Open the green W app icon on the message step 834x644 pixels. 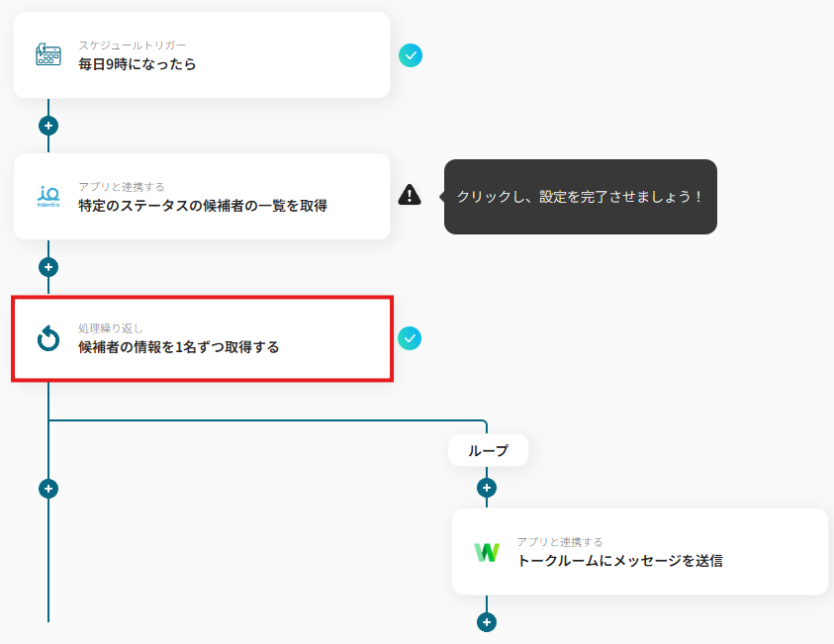point(487,552)
